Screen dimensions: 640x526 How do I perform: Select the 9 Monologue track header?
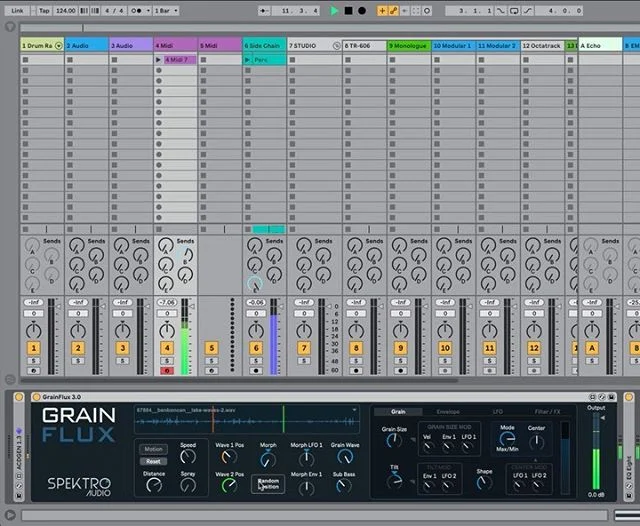point(409,46)
